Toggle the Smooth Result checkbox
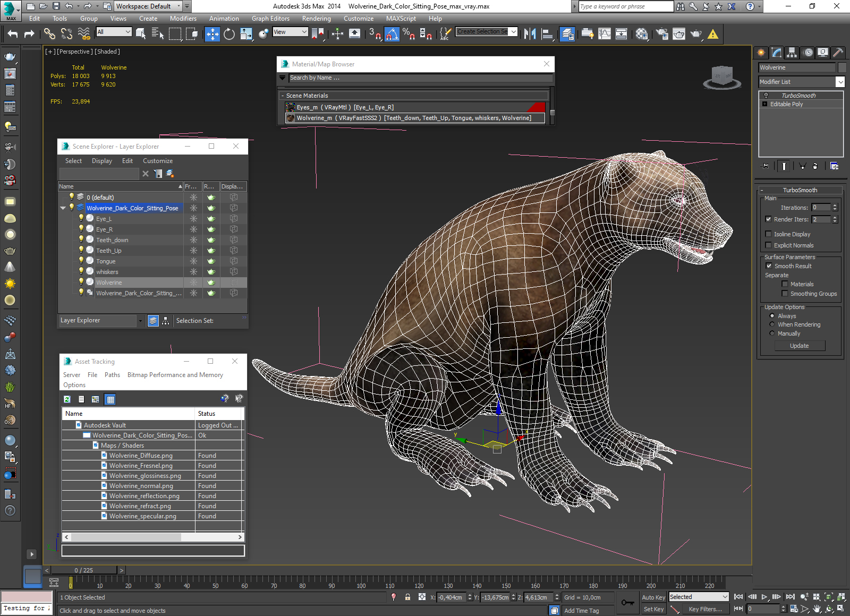Screen dimensions: 850x616 769,266
